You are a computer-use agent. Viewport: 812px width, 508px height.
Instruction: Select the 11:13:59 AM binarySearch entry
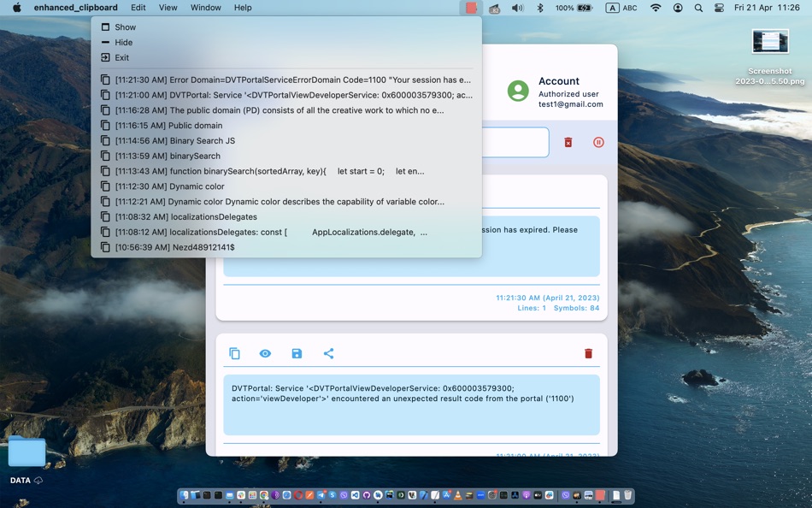(x=286, y=156)
